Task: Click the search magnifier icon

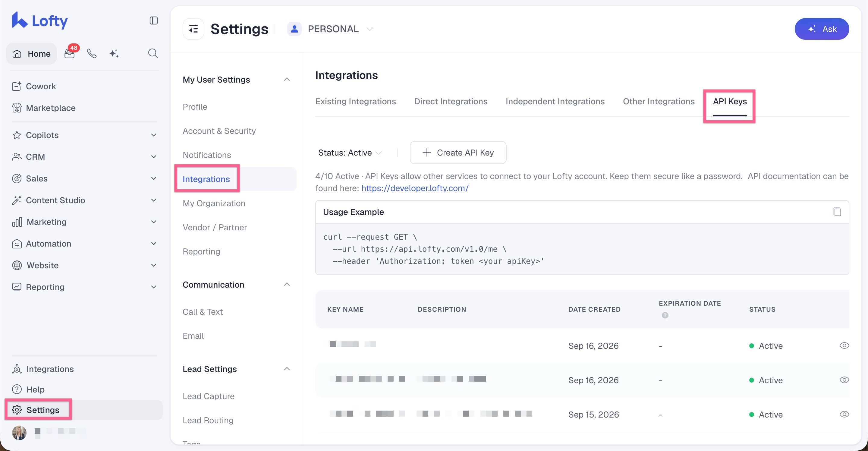Action: point(153,53)
